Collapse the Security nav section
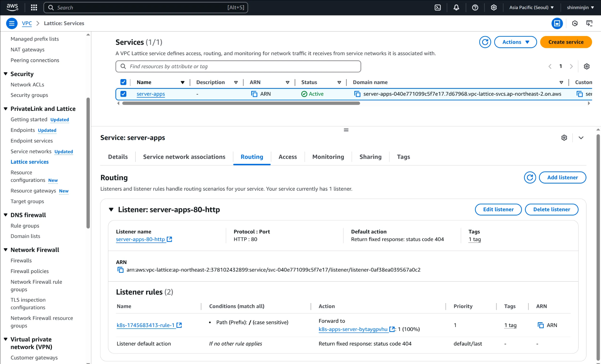Viewport: 601px width, 364px height. tap(5, 74)
